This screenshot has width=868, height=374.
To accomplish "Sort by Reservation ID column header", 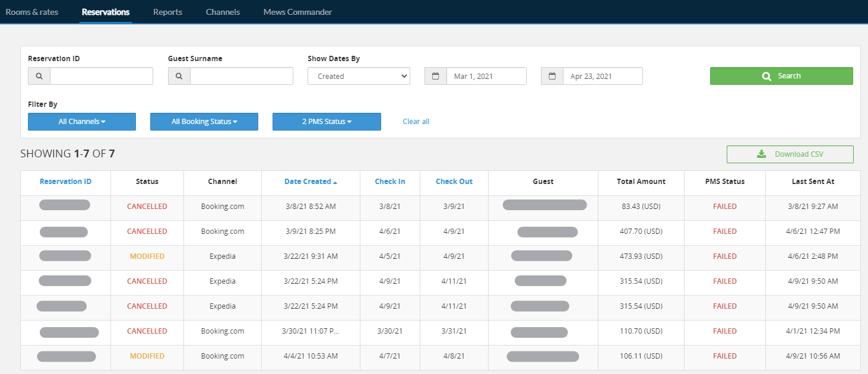I will (x=66, y=182).
